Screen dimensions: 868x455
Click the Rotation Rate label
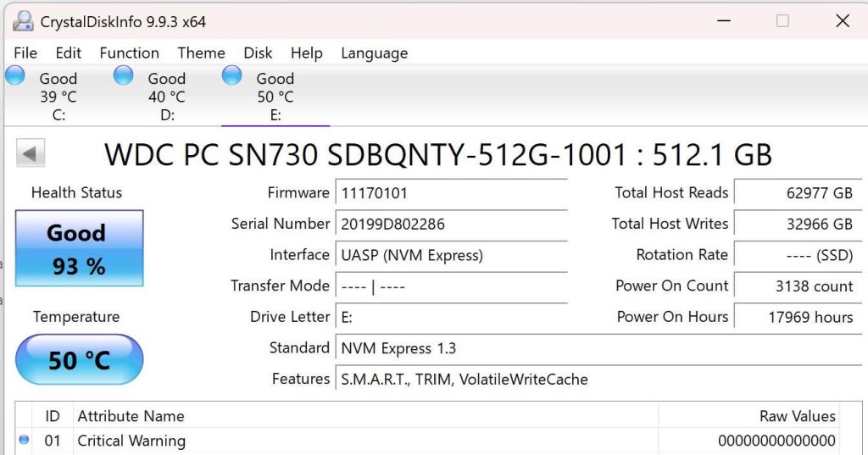pyautogui.click(x=682, y=255)
